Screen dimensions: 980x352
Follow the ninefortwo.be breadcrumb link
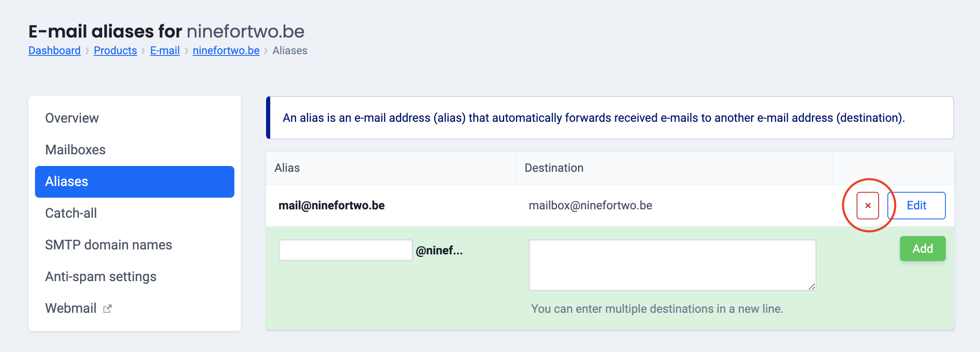pos(226,50)
